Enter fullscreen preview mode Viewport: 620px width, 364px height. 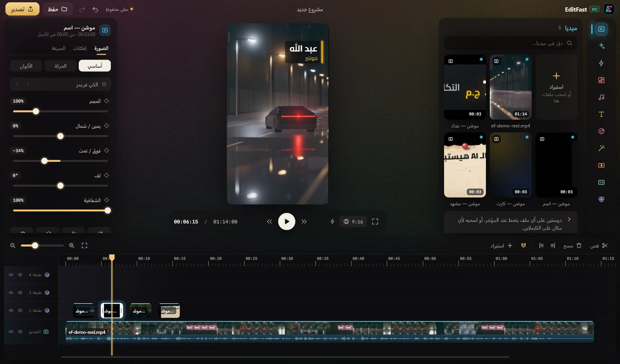pyautogui.click(x=375, y=221)
